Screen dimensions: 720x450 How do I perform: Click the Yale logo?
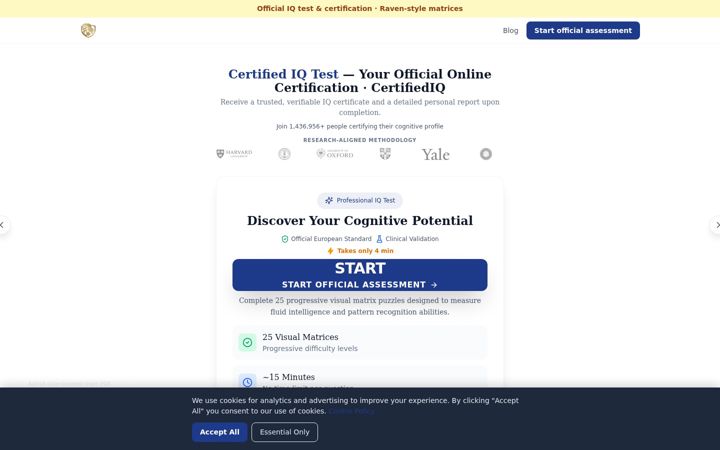pyautogui.click(x=435, y=154)
